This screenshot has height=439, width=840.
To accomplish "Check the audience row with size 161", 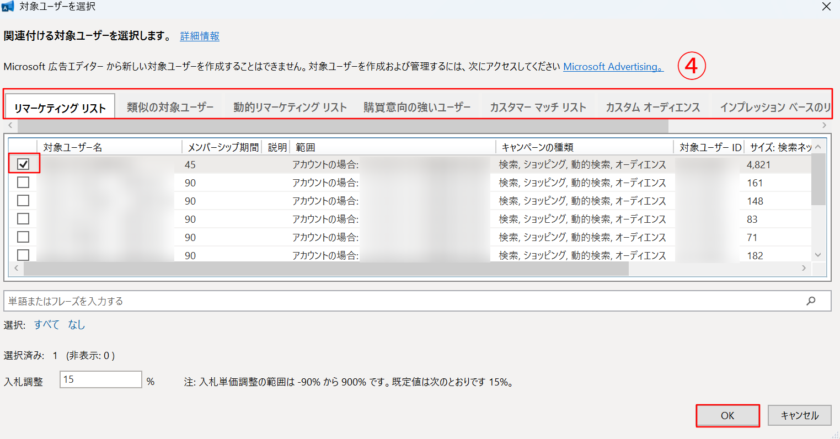I will click(x=23, y=183).
